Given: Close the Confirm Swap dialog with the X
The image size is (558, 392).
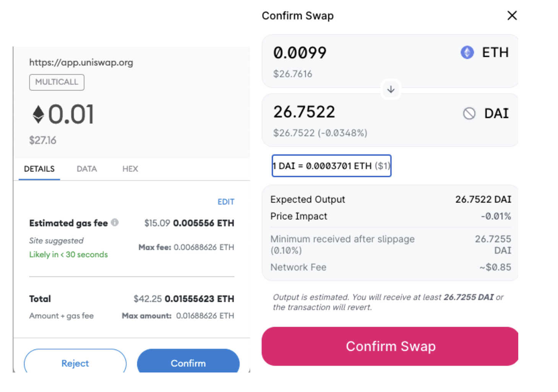Looking at the screenshot, I should (x=512, y=15).
